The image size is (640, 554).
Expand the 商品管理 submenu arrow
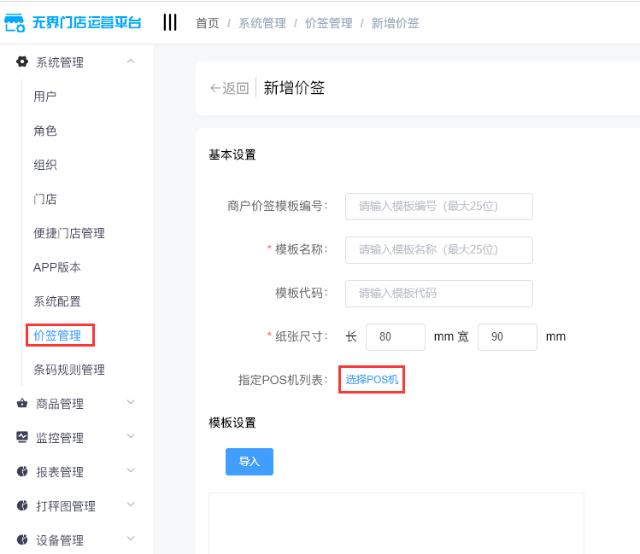[130, 404]
